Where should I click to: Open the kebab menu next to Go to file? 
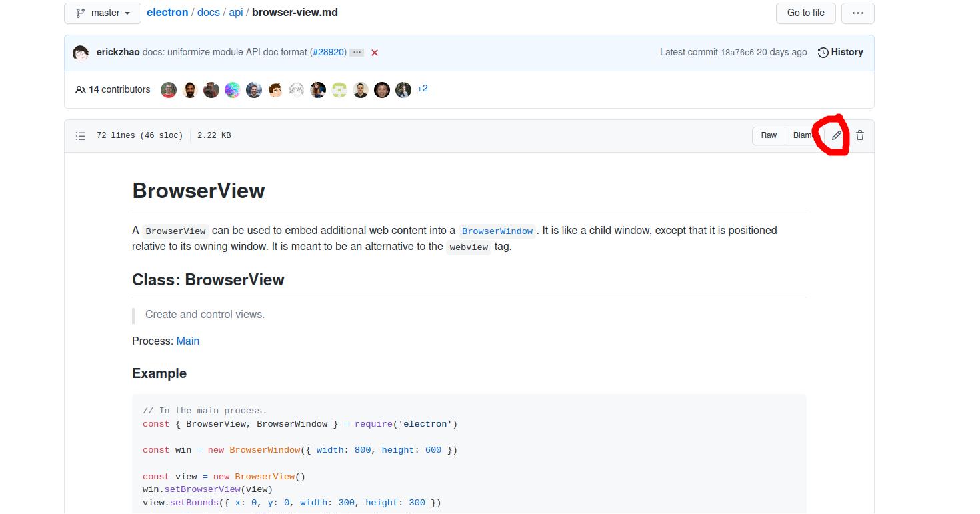(x=857, y=12)
